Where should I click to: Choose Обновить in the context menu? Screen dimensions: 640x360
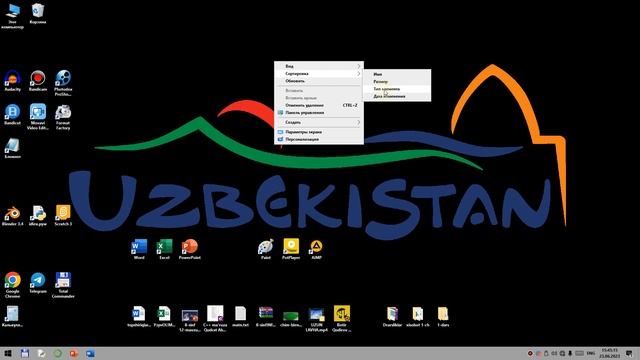tap(319, 81)
